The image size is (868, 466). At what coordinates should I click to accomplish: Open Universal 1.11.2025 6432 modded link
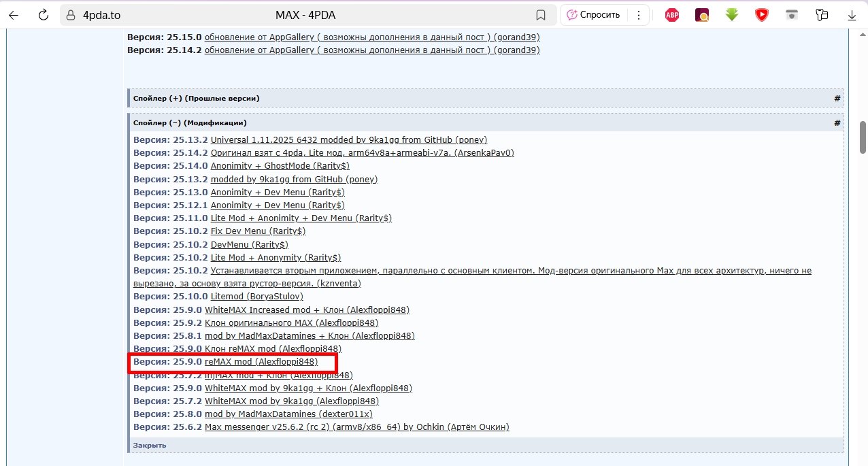(349, 139)
